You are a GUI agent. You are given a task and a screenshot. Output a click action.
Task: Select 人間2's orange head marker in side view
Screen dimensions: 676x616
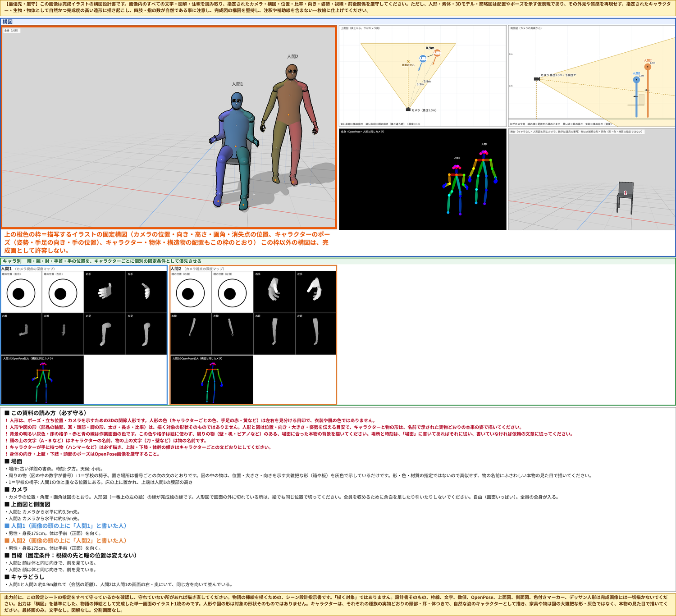(648, 67)
